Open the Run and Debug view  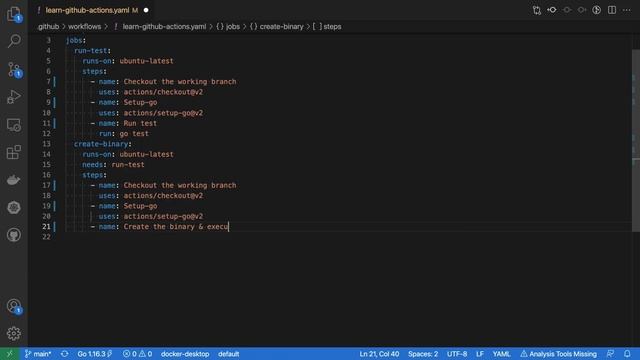14,97
